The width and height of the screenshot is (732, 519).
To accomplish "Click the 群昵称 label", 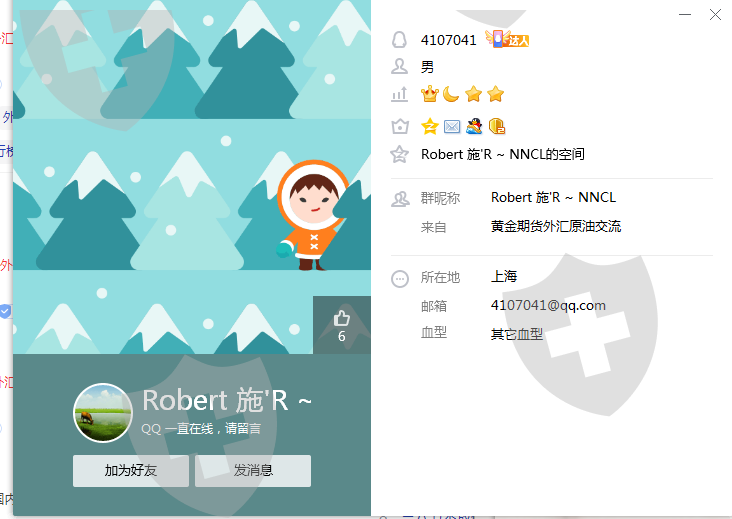I will coord(440,198).
